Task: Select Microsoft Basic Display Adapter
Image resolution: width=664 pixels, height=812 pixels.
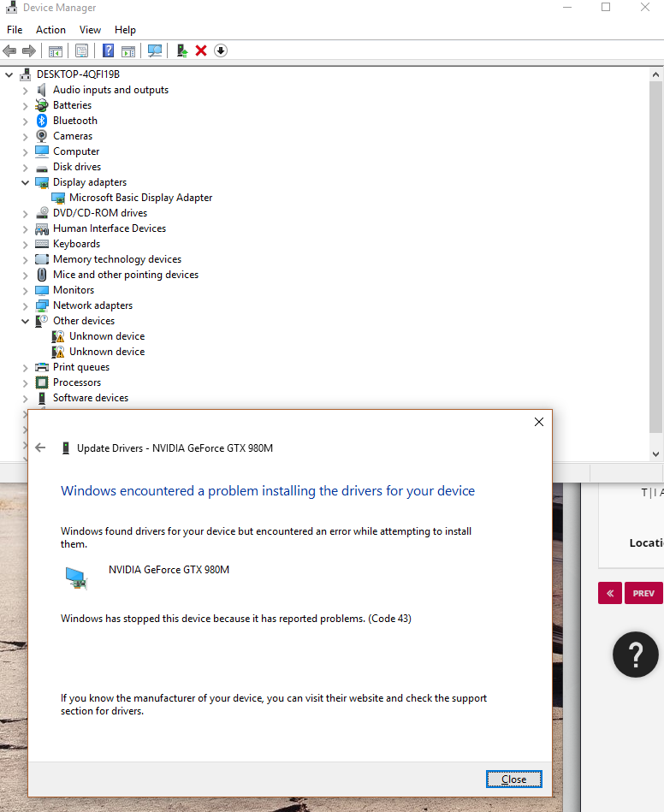Action: point(141,198)
